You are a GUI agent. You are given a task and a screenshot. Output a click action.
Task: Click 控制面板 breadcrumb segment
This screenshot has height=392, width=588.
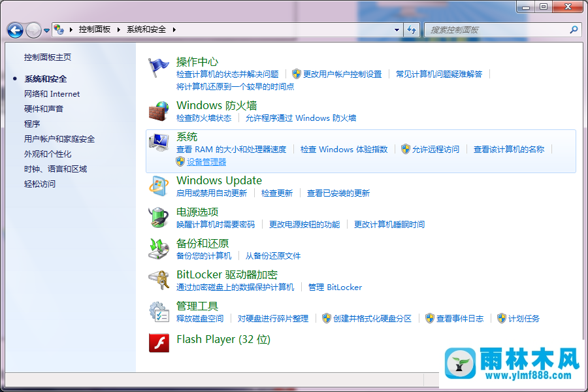tap(95, 29)
